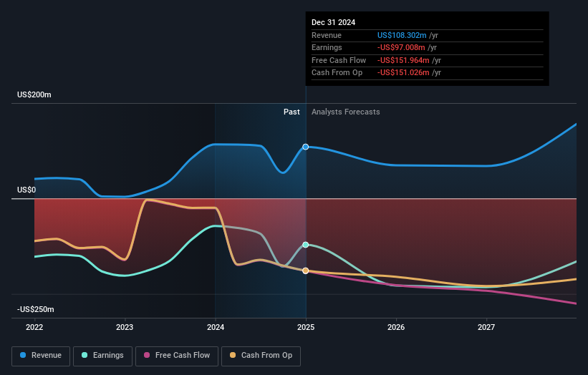This screenshot has height=375, width=588.
Task: Click the Free Cash Flow label in tooltip
Action: pos(339,60)
